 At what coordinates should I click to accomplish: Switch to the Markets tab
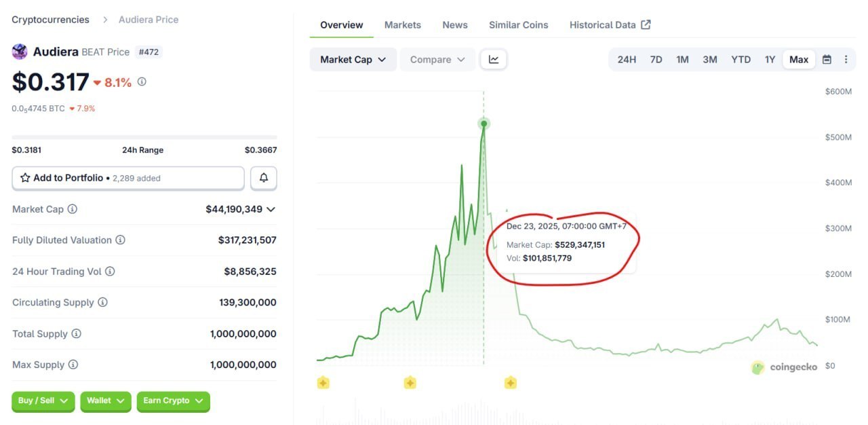coord(403,24)
